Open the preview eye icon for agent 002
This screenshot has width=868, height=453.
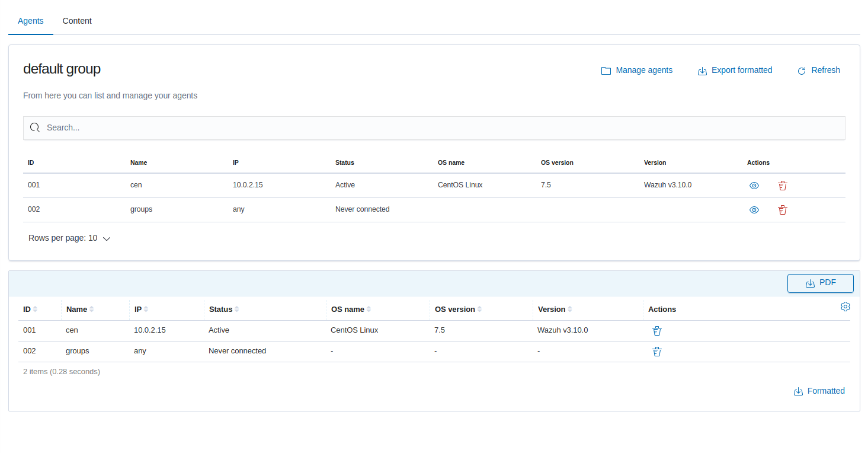tap(754, 209)
